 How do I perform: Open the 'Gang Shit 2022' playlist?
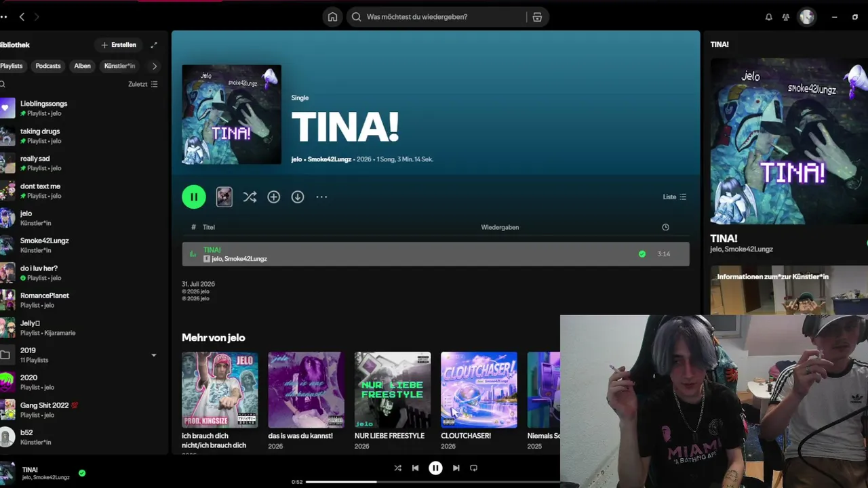[x=81, y=409]
